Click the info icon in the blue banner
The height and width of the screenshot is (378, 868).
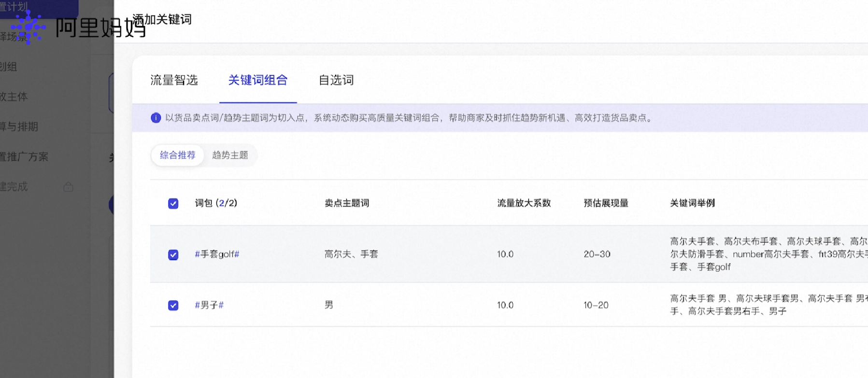pos(156,118)
